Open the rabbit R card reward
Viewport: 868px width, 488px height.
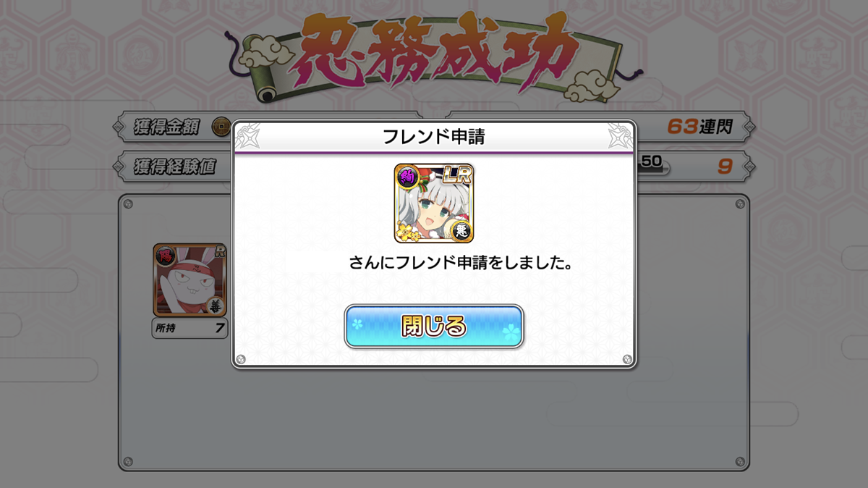(x=190, y=279)
